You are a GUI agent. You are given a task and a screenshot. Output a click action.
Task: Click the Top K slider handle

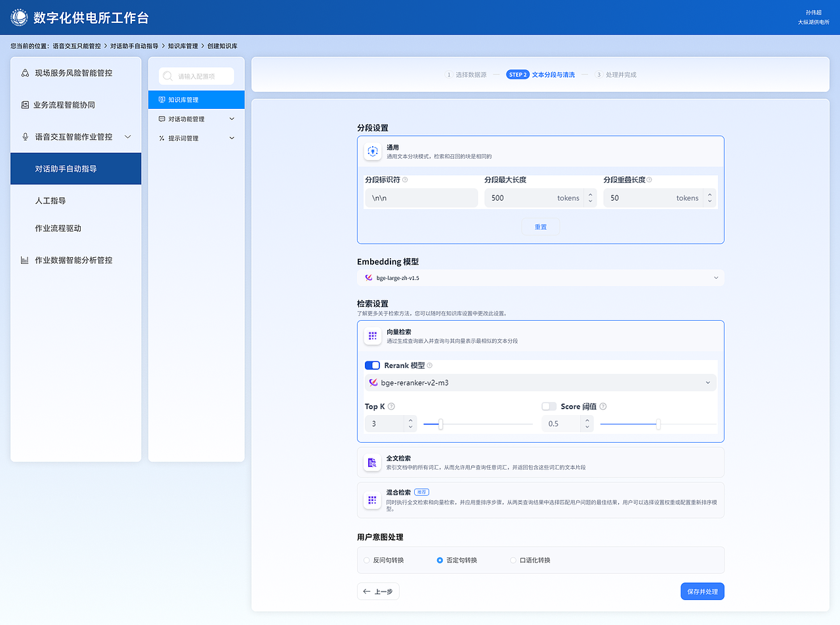pyautogui.click(x=441, y=424)
